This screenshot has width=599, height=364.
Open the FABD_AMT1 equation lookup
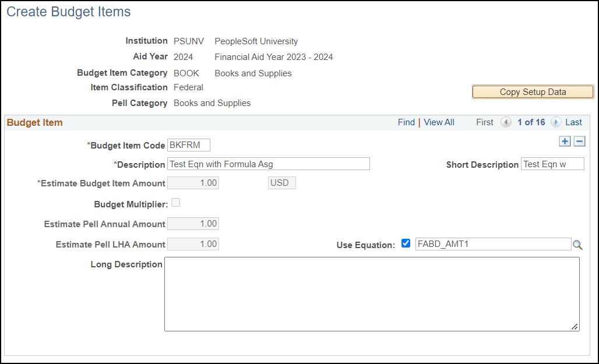coord(577,245)
